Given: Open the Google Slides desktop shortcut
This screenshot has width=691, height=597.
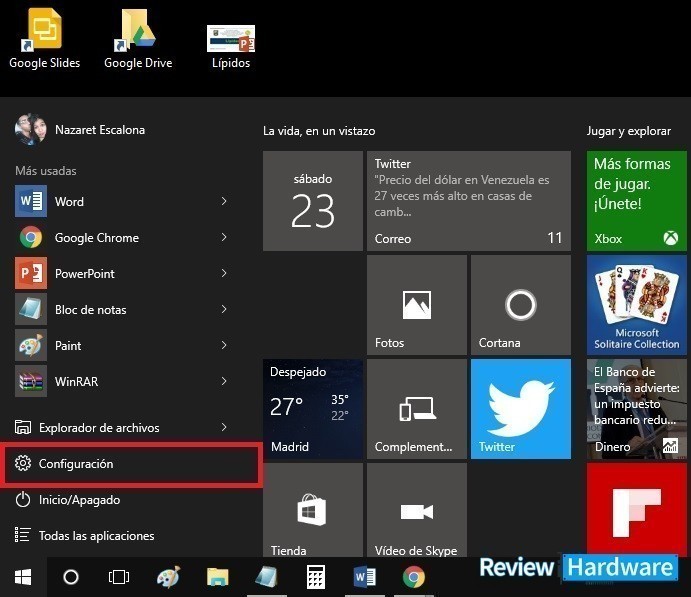Looking at the screenshot, I should point(45,39).
